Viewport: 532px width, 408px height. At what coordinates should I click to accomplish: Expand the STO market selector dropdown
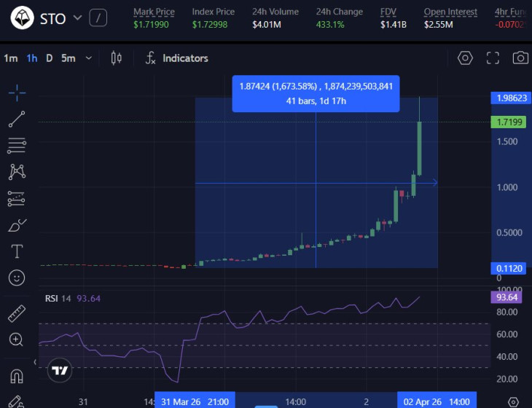[x=78, y=17]
